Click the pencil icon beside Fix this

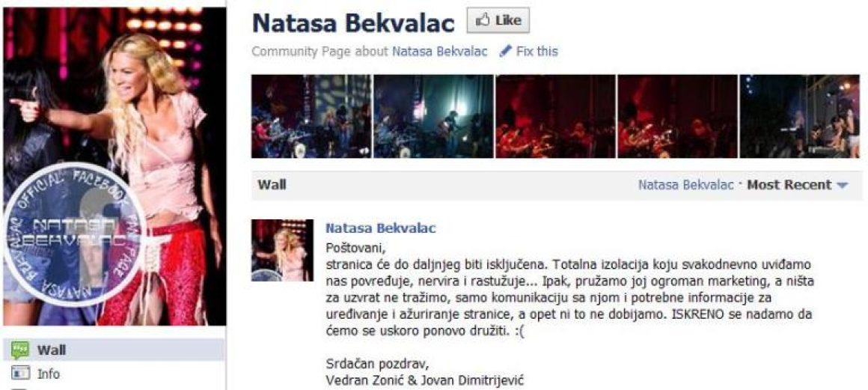(x=505, y=52)
